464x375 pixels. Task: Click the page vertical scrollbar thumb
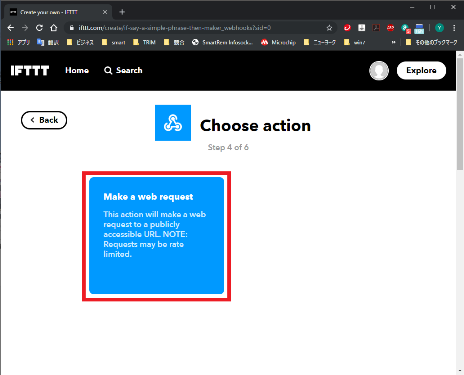point(460,113)
